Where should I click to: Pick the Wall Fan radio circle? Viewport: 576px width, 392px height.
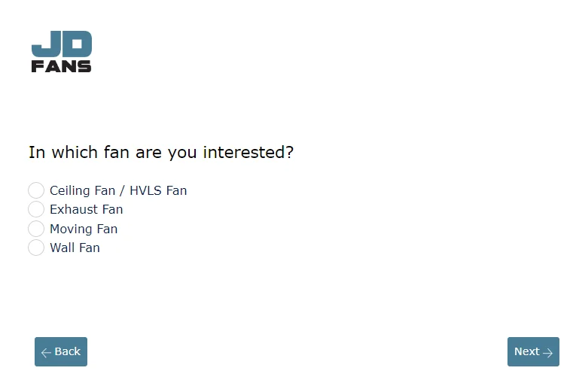pyautogui.click(x=36, y=248)
